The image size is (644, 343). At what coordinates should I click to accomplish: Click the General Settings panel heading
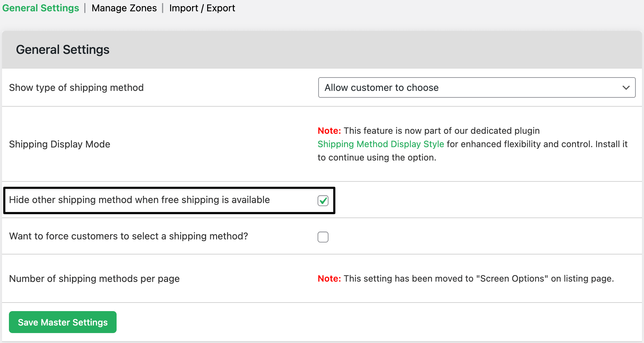tap(63, 50)
